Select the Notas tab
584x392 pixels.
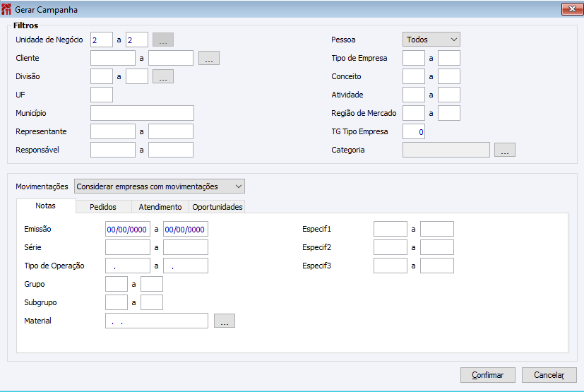coord(46,206)
